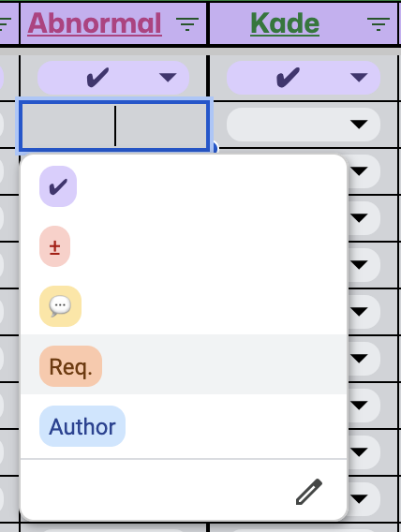Viewport: 401px width, 532px height.
Task: Open the Kade dropdown arrow beside Req. row
Action: 359,359
